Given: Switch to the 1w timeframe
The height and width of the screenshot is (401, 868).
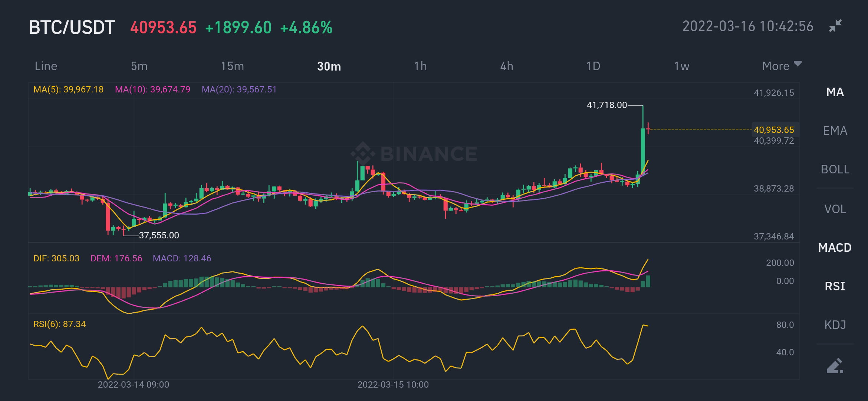Looking at the screenshot, I should pos(681,66).
